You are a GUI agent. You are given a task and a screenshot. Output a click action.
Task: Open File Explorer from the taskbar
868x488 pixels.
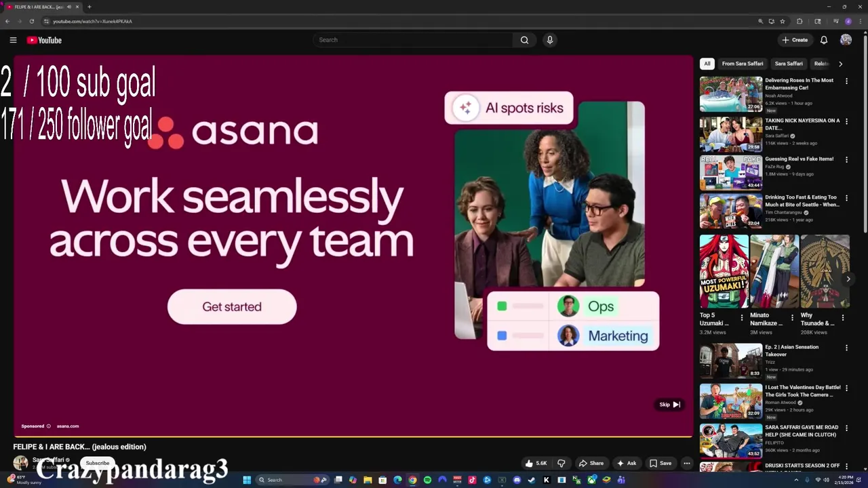(x=368, y=480)
